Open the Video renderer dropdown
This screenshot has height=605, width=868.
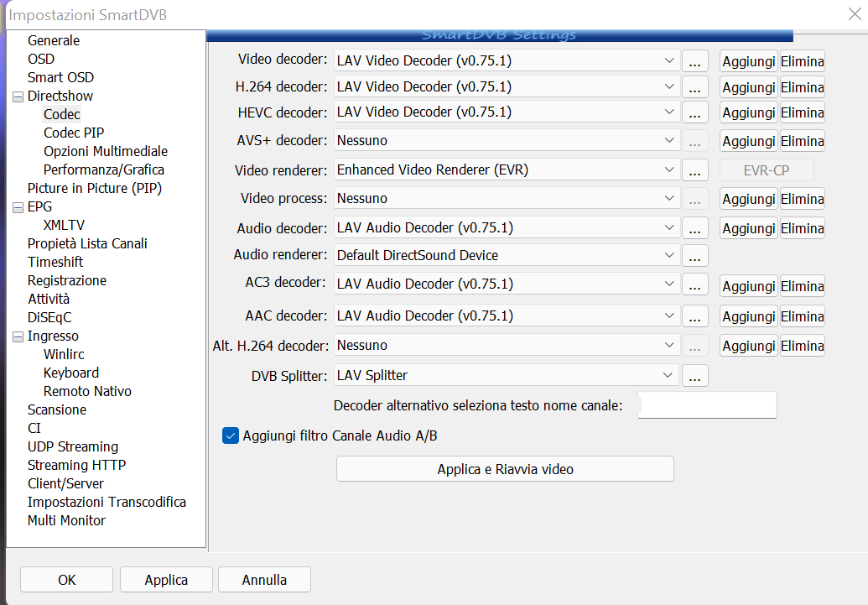click(507, 170)
